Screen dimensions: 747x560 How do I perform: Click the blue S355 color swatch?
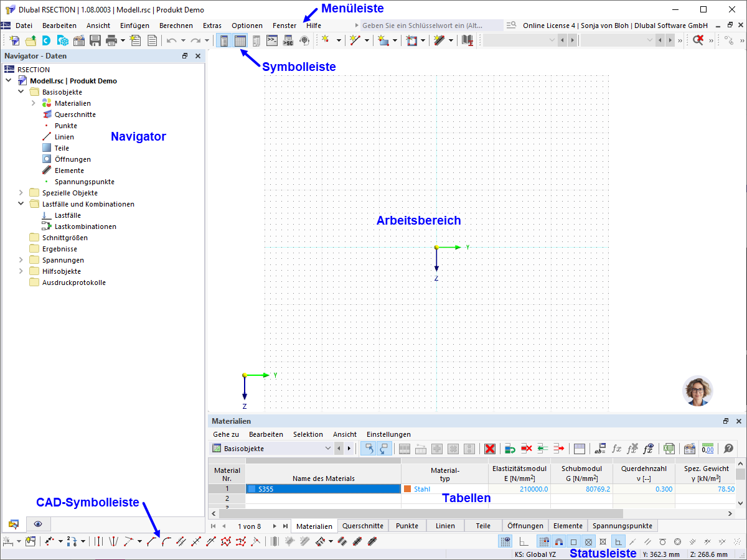(x=251, y=489)
